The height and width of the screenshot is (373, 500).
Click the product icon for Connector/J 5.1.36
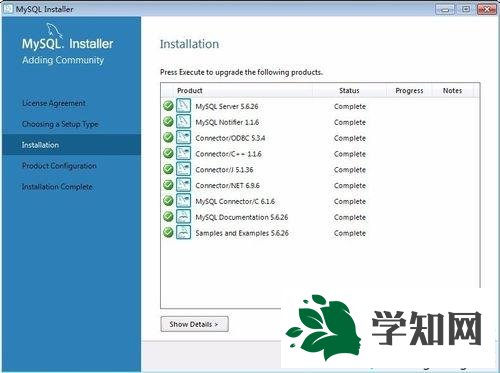(183, 169)
